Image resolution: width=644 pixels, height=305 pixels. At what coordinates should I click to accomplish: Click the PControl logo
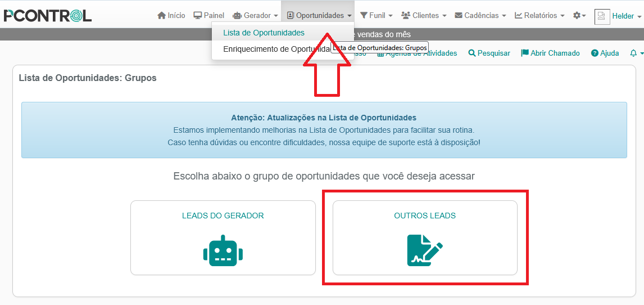coord(48,16)
